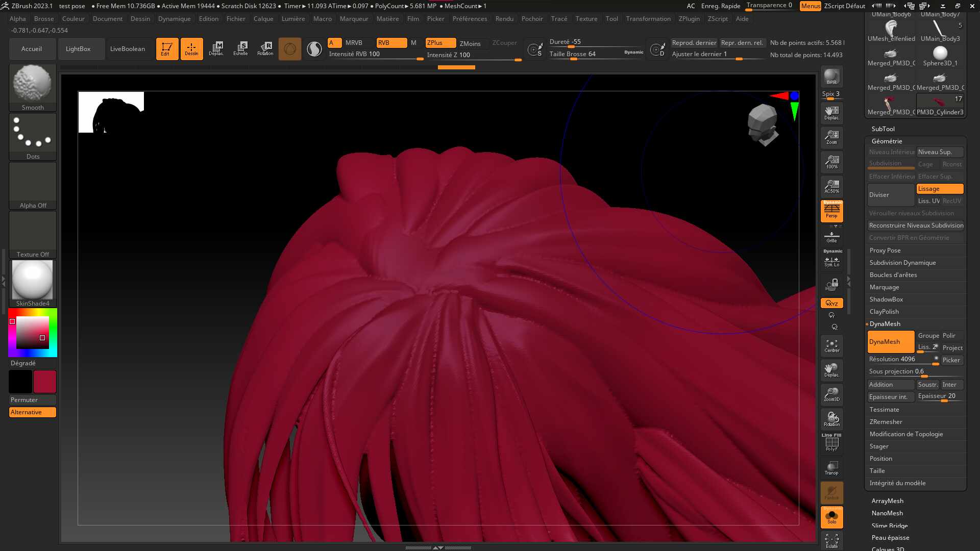Image resolution: width=980 pixels, height=551 pixels.
Task: Activate the Rotation gizmo tool
Action: pos(265,48)
